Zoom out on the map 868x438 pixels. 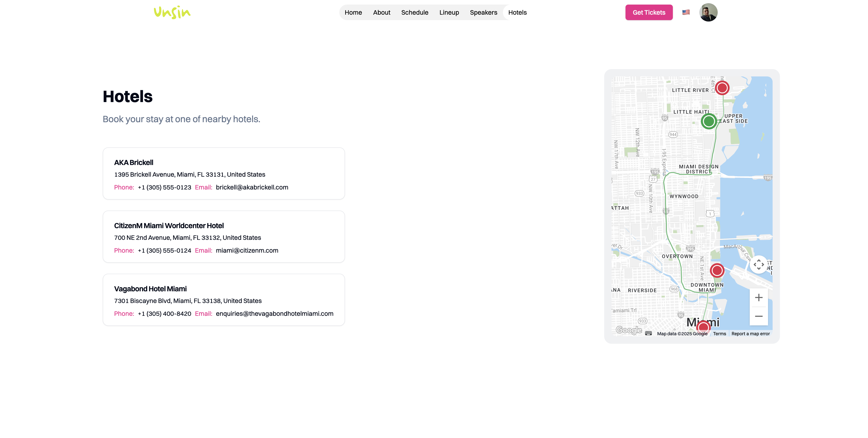pos(758,316)
